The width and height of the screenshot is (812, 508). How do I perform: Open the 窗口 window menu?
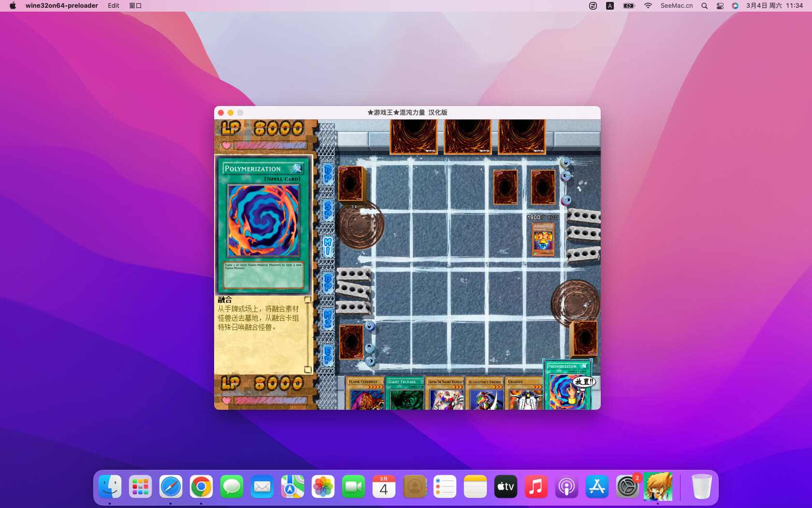pos(135,6)
